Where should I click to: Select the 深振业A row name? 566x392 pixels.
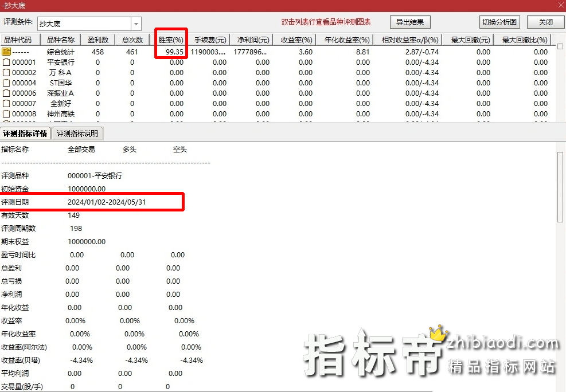click(x=60, y=93)
